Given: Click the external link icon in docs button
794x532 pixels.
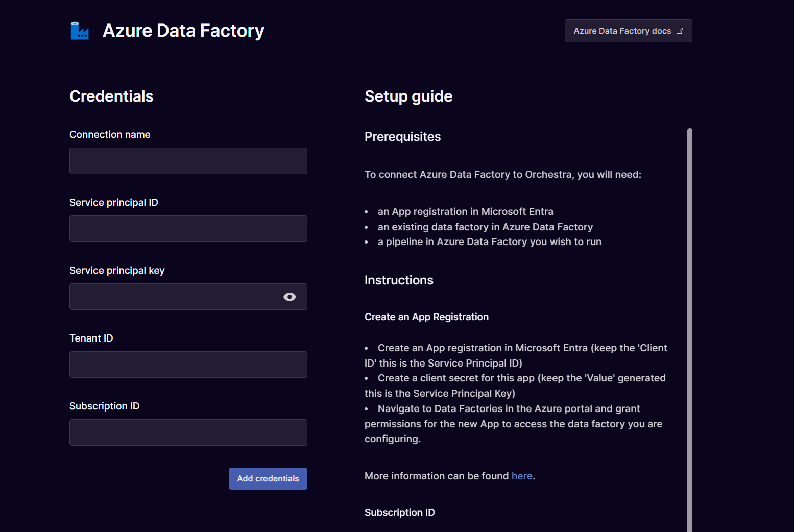Looking at the screenshot, I should click(680, 31).
